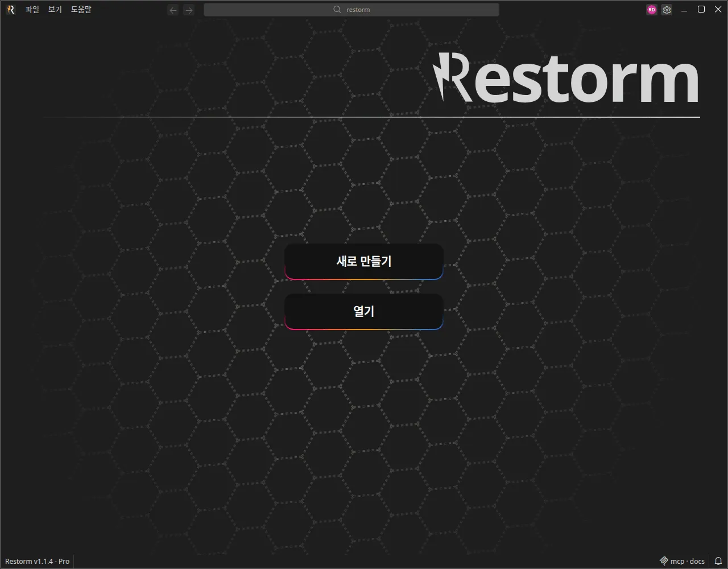Go forward with the right arrow
The width and height of the screenshot is (728, 569).
tap(189, 10)
